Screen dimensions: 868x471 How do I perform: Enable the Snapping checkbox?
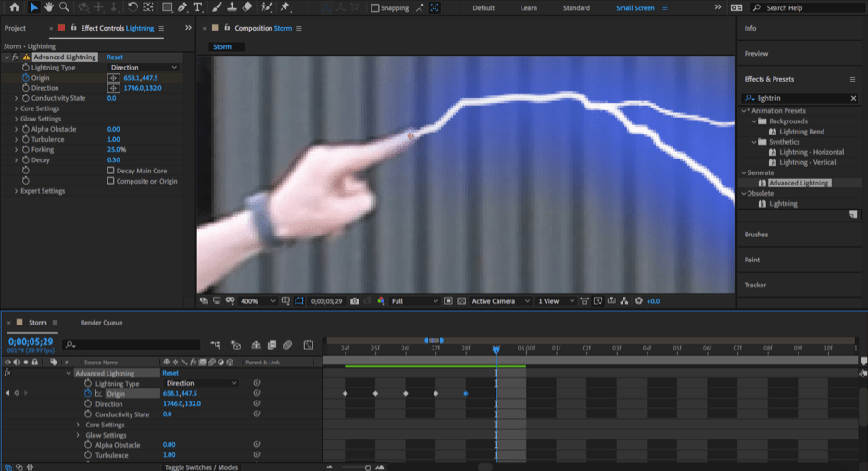[375, 8]
